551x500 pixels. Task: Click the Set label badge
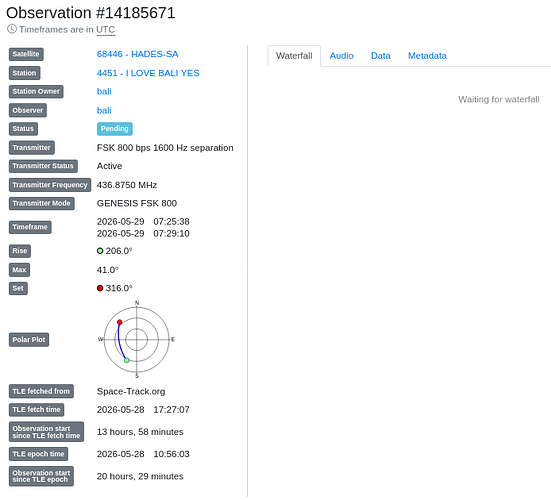click(18, 288)
